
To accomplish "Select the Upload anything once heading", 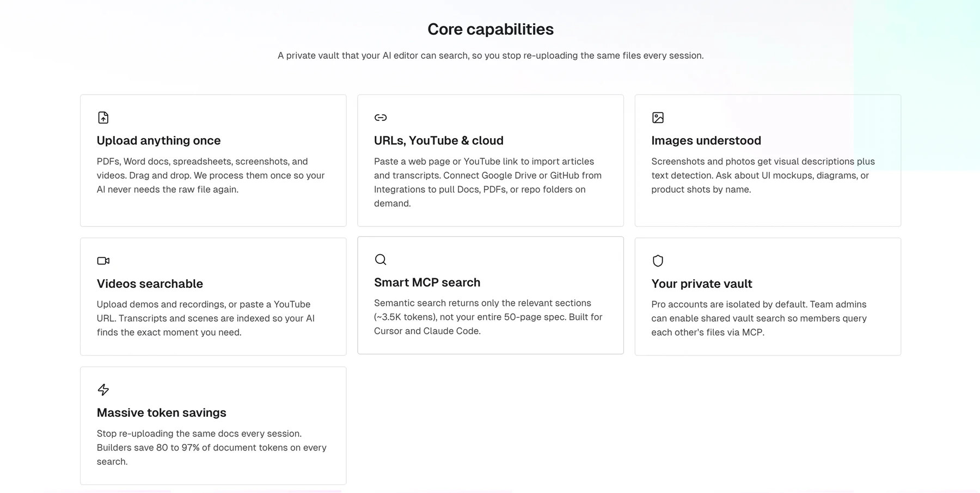I will pos(158,140).
